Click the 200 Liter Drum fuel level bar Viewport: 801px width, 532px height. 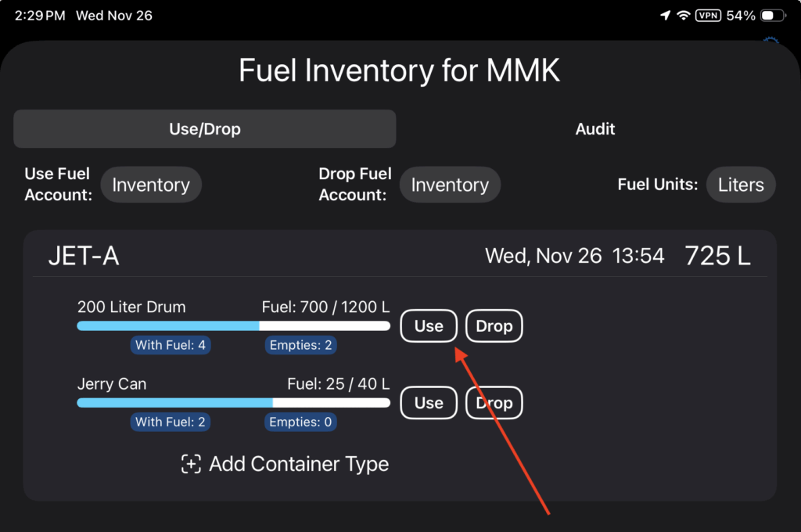click(233, 325)
